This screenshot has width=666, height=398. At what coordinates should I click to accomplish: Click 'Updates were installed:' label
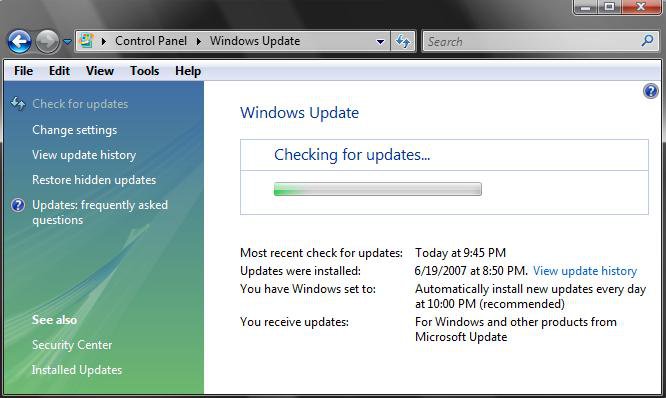click(x=300, y=271)
